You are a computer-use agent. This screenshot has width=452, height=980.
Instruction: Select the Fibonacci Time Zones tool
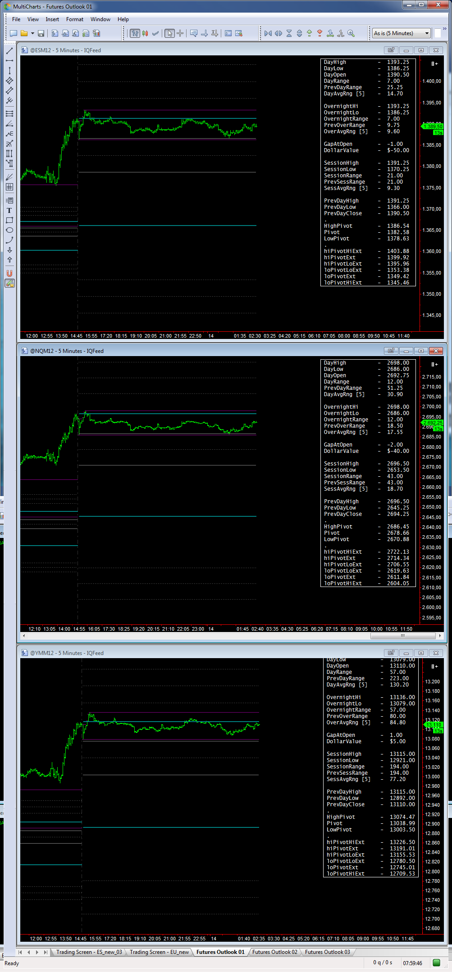click(x=9, y=153)
